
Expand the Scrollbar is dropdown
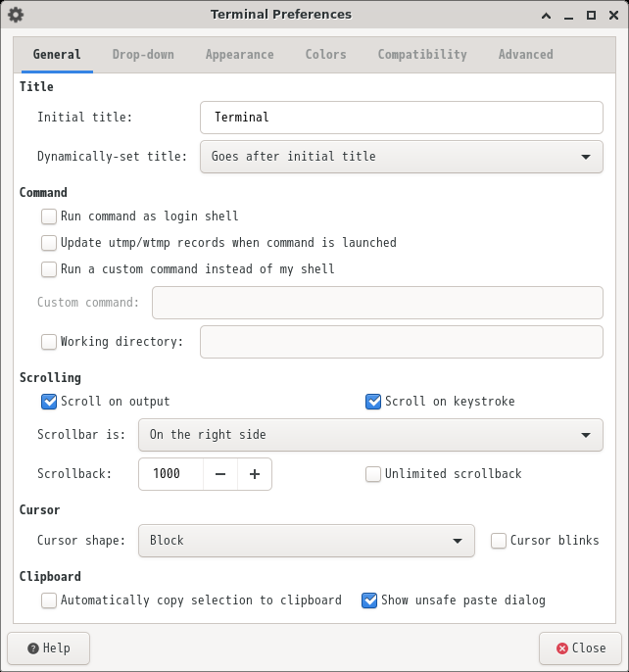click(x=370, y=435)
